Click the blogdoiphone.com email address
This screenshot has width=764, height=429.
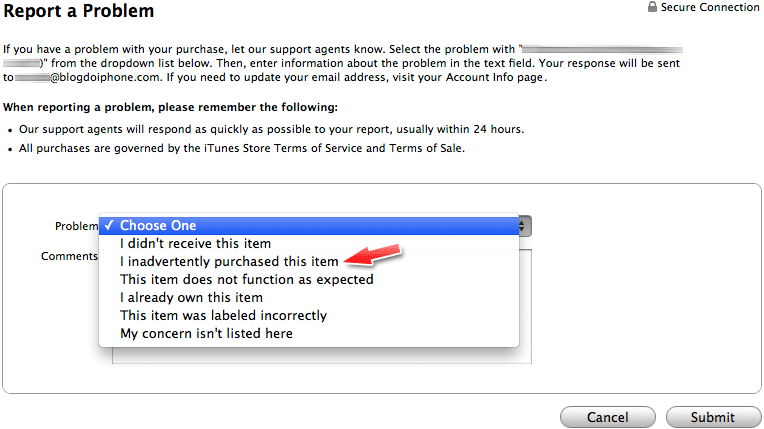88,78
